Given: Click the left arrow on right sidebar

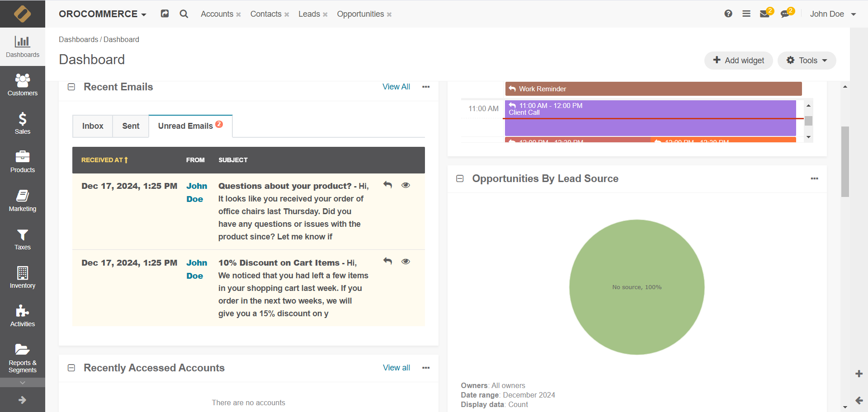Looking at the screenshot, I should tap(859, 400).
